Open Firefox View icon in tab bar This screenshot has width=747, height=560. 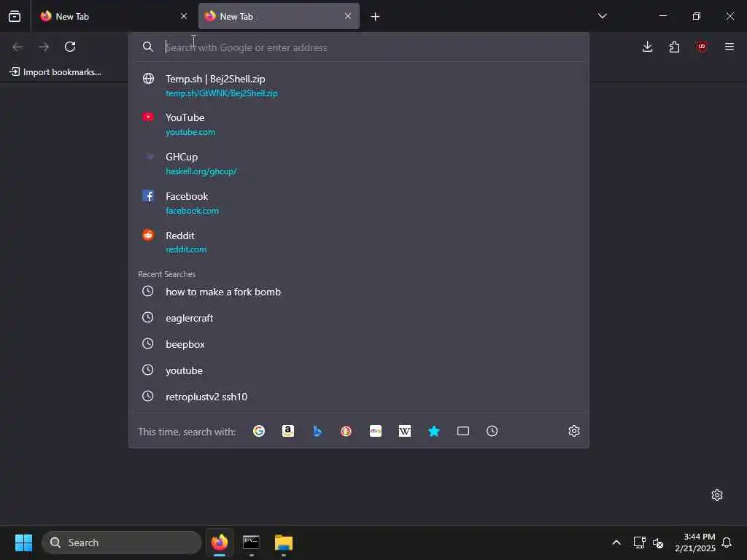click(x=15, y=16)
